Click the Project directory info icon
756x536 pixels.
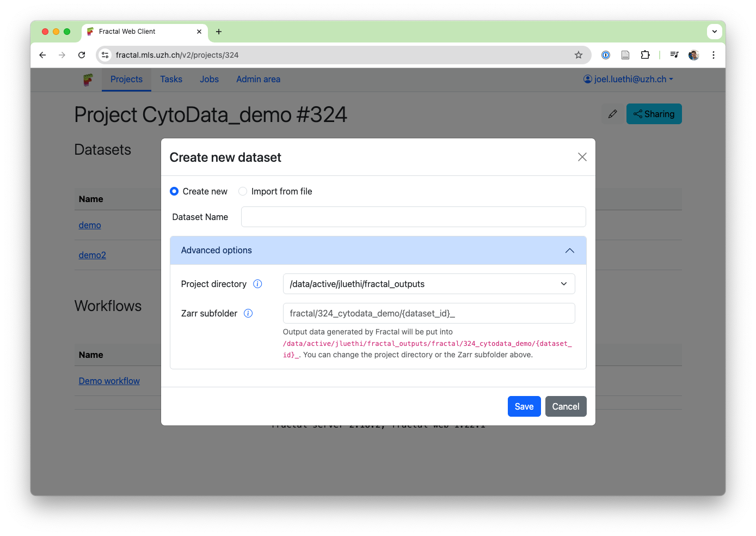(258, 284)
